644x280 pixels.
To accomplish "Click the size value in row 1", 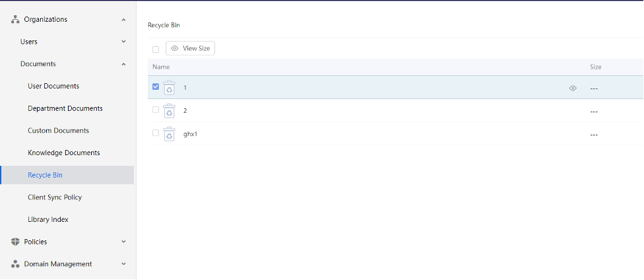I will (x=594, y=88).
